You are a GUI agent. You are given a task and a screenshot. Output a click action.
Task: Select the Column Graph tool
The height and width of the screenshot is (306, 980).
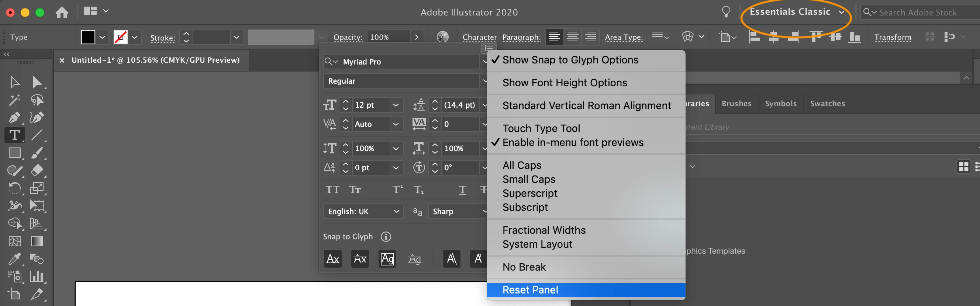point(37,277)
